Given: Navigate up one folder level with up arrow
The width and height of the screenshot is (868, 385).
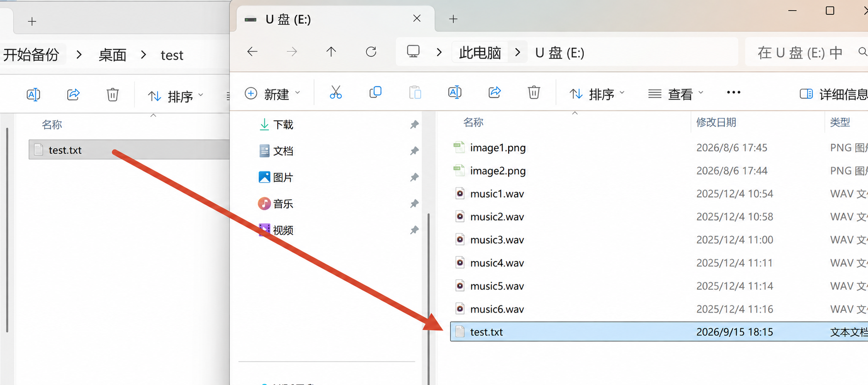Looking at the screenshot, I should pyautogui.click(x=331, y=52).
